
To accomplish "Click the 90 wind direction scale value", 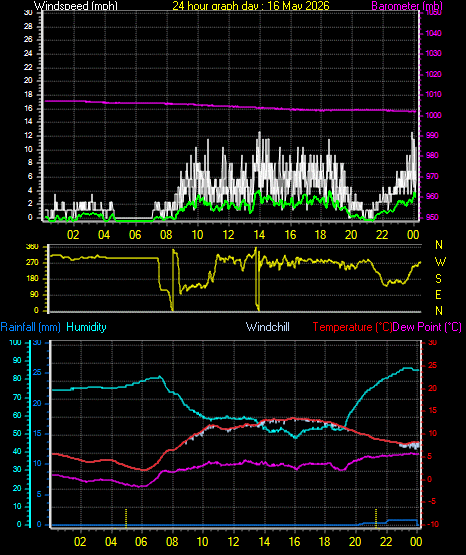I will point(34,295).
